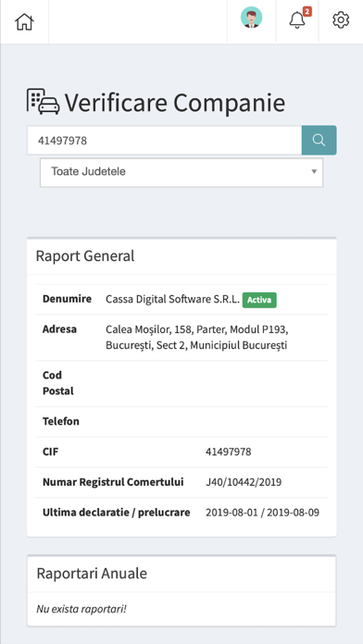363x644 pixels.
Task: Click the Raport General panel header
Action: pos(181,256)
